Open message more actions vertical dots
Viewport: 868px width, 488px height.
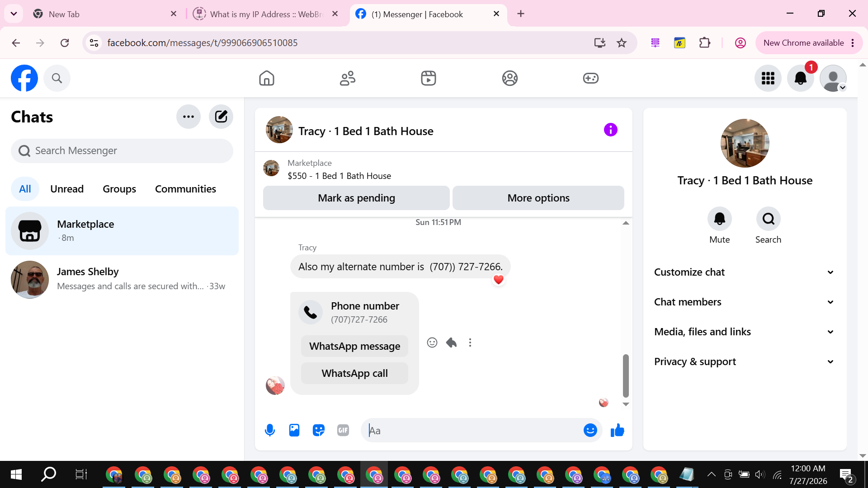pos(470,343)
